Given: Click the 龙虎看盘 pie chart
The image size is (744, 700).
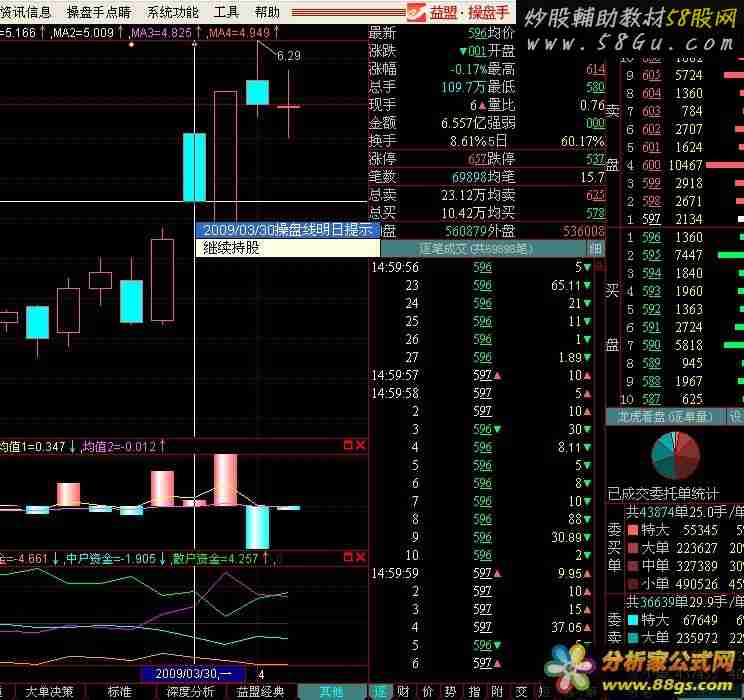Looking at the screenshot, I should (x=675, y=455).
